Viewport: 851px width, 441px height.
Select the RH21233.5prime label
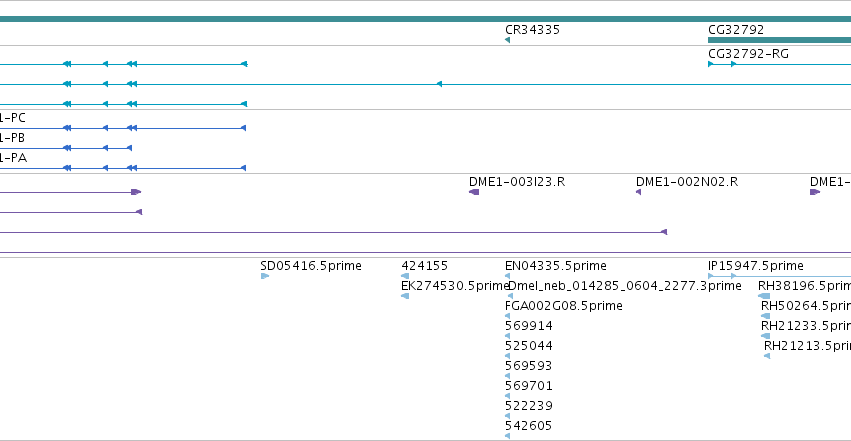click(806, 326)
